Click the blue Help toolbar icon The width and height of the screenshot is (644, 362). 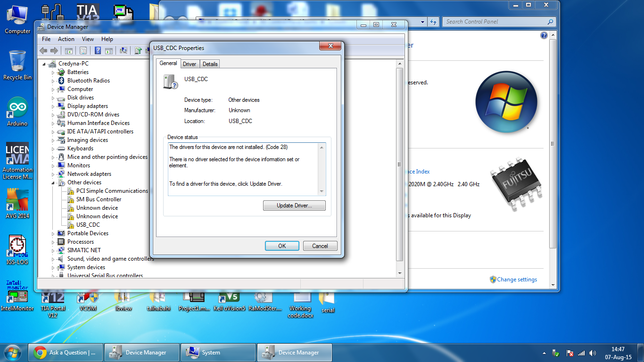pos(98,50)
